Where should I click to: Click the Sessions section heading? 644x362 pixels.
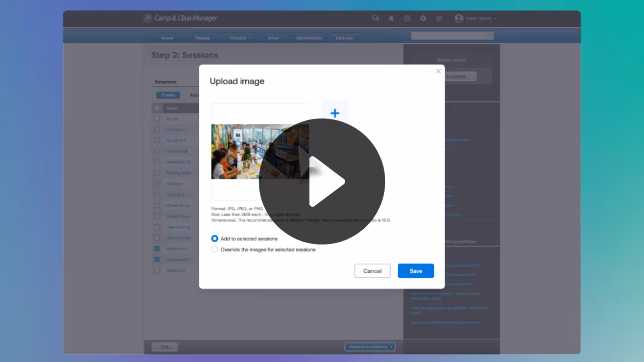[x=166, y=82]
